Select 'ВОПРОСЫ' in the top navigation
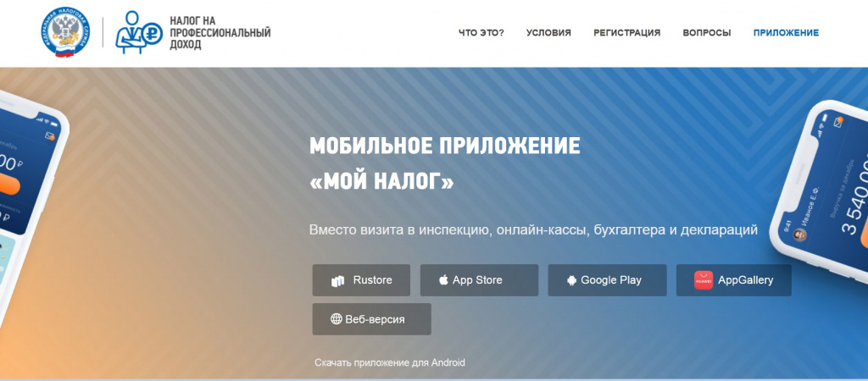The image size is (868, 381). pyautogui.click(x=706, y=33)
